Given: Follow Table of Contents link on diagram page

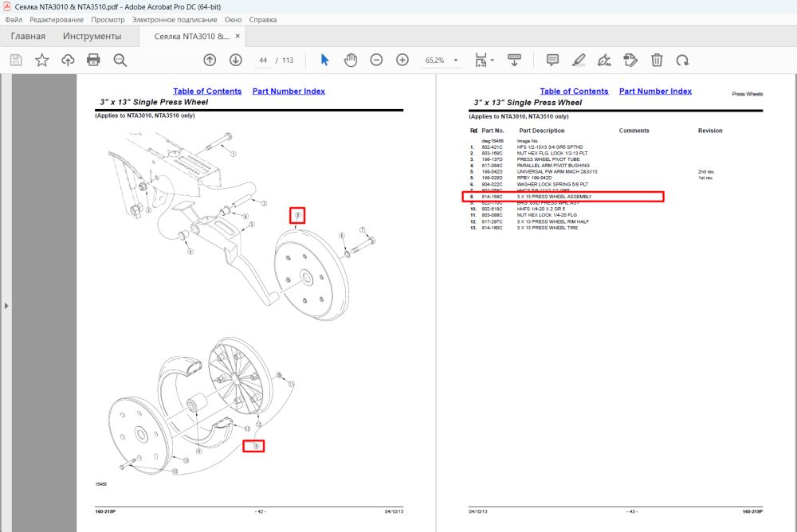Looking at the screenshot, I should tap(207, 91).
